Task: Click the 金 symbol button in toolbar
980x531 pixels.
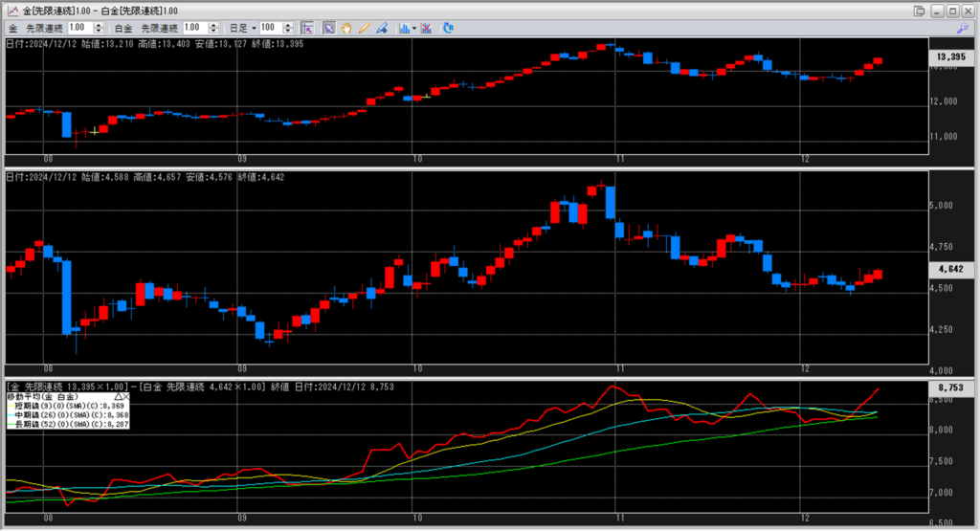Action: pyautogui.click(x=13, y=28)
